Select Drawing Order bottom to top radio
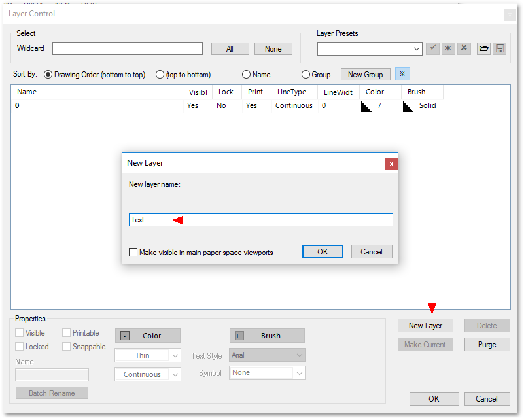The image size is (524, 420). click(x=48, y=75)
